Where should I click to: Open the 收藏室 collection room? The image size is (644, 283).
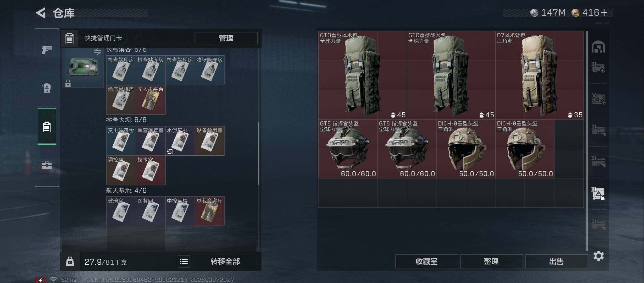pyautogui.click(x=426, y=261)
